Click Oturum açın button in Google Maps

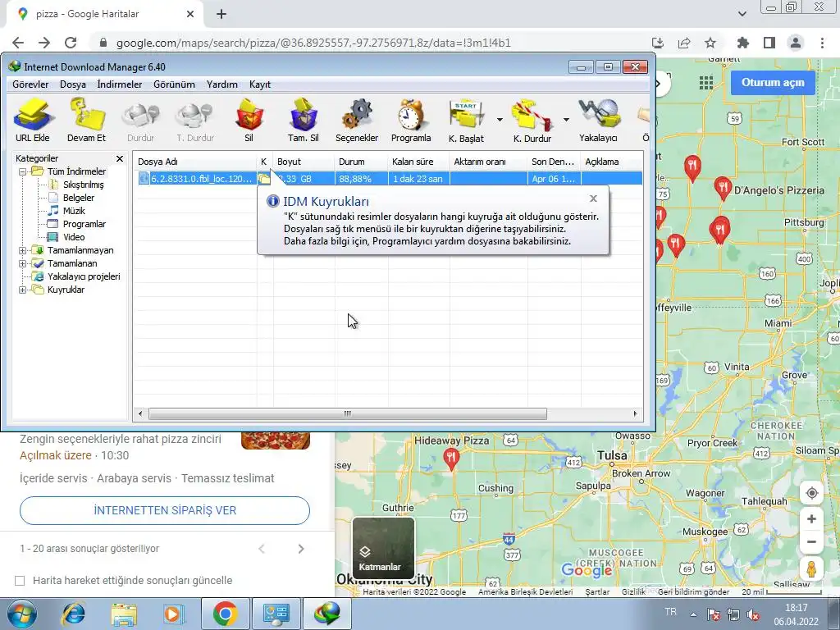point(773,83)
